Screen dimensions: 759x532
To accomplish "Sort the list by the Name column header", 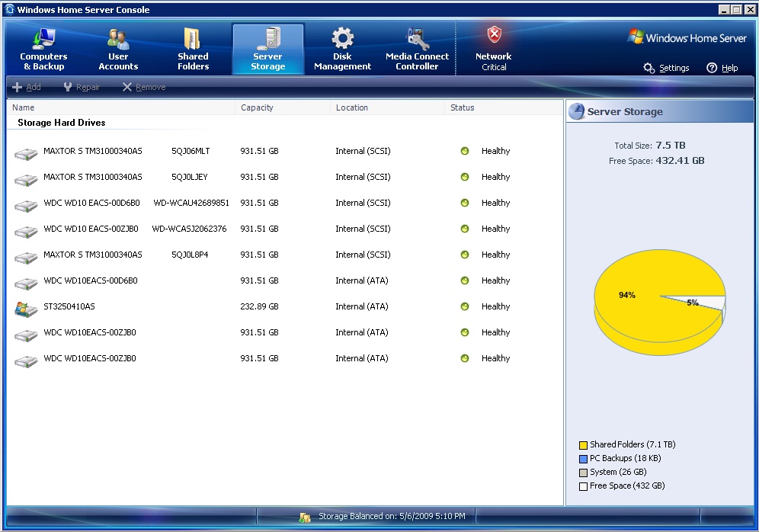I will point(24,107).
